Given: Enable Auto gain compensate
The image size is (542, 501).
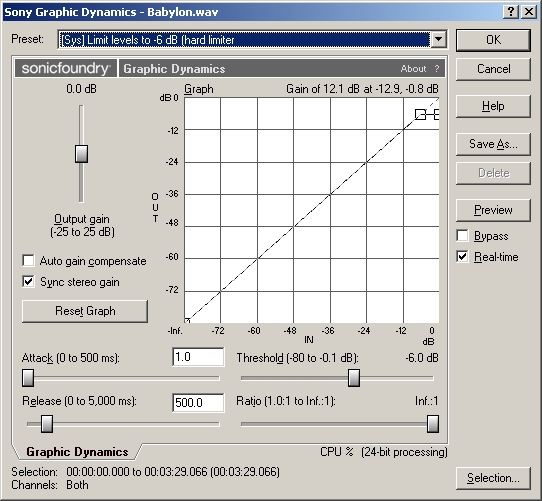Looking at the screenshot, I should (28, 261).
